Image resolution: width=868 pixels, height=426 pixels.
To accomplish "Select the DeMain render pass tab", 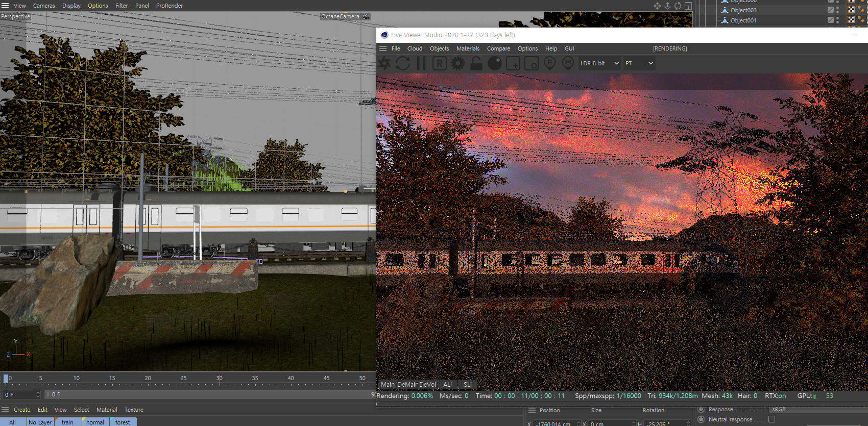I will click(407, 385).
